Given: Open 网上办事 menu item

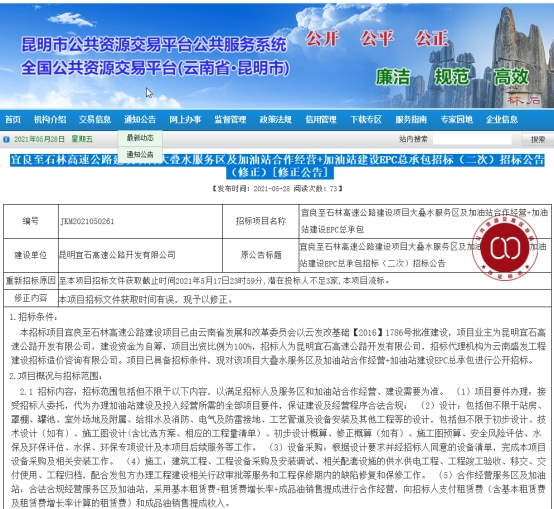Looking at the screenshot, I should pyautogui.click(x=185, y=119).
